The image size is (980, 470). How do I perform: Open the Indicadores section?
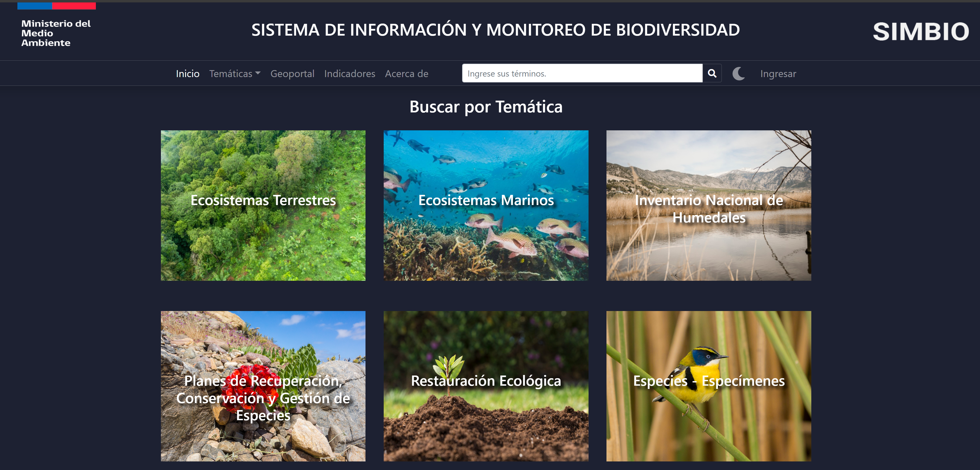tap(349, 73)
